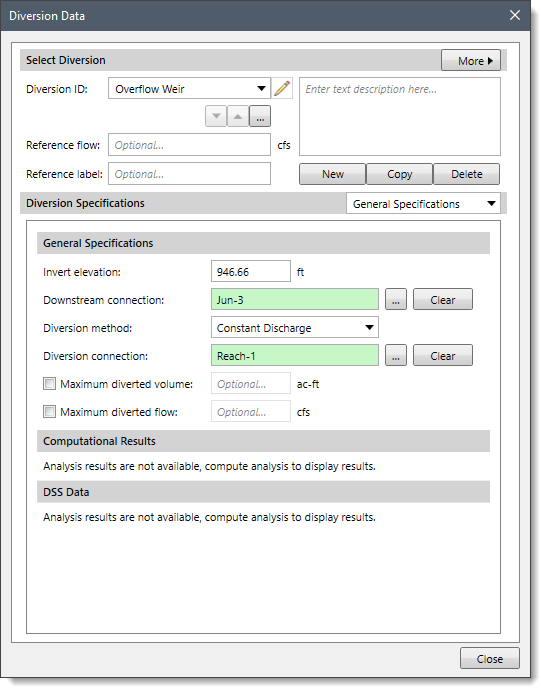Click the Delete button
The height and width of the screenshot is (688, 541).
[x=466, y=174]
